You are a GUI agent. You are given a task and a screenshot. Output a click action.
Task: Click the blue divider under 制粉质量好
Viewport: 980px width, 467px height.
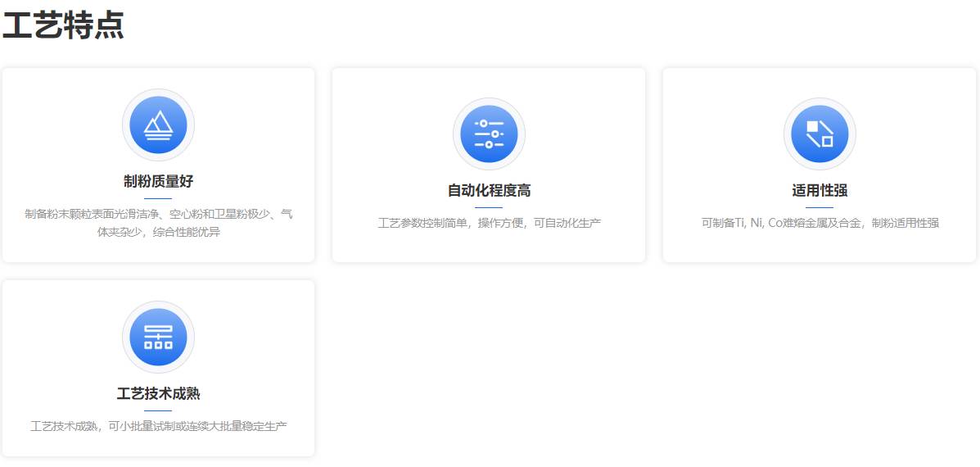point(158,198)
